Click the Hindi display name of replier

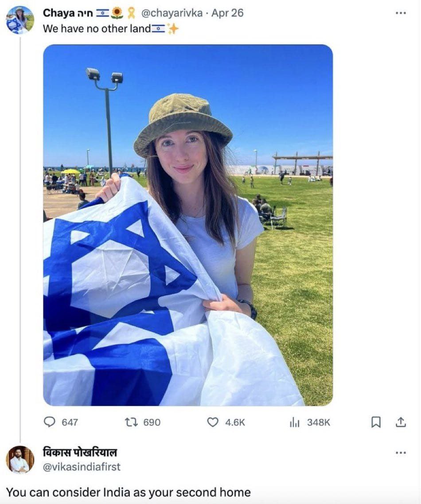pyautogui.click(x=80, y=452)
